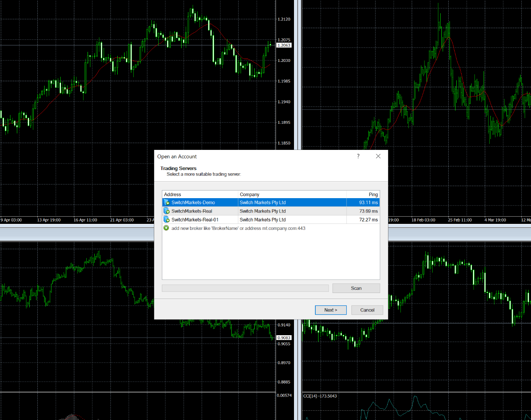
Task: Click the add new broker text entry
Action: pyautogui.click(x=238, y=228)
